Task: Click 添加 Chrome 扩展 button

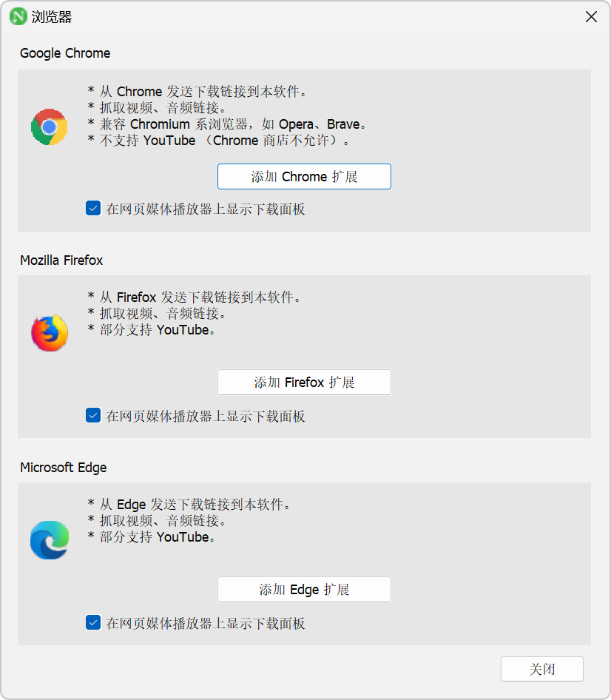Action: (304, 176)
